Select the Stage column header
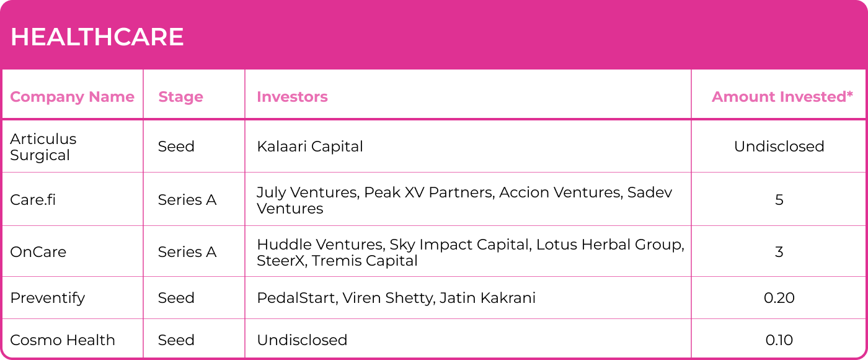Viewport: 868px width, 360px height. pos(180,97)
